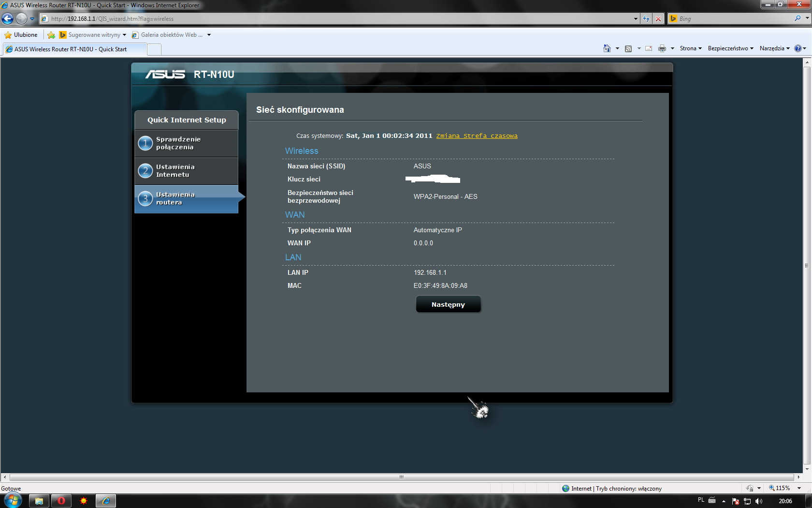Open the recent pages dropdown arrow
Screen dimensions: 812x508
coord(32,19)
